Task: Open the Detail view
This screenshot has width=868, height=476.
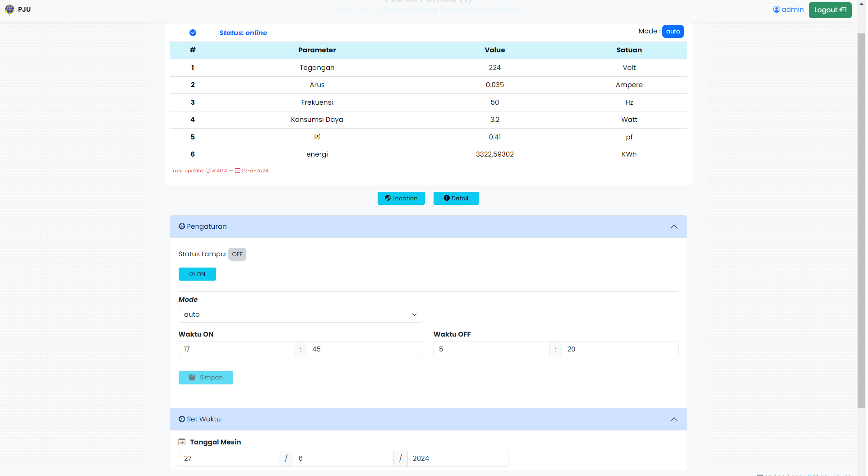Action: 456,199
